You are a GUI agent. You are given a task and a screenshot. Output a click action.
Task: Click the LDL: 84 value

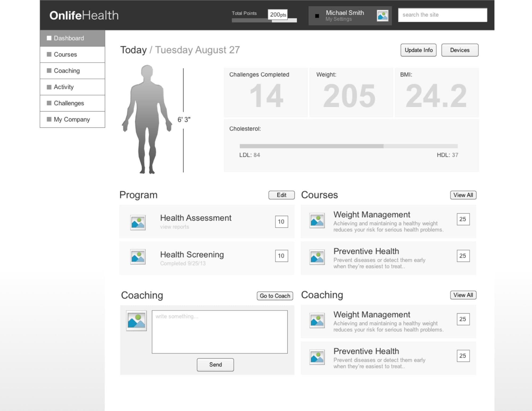pos(250,155)
